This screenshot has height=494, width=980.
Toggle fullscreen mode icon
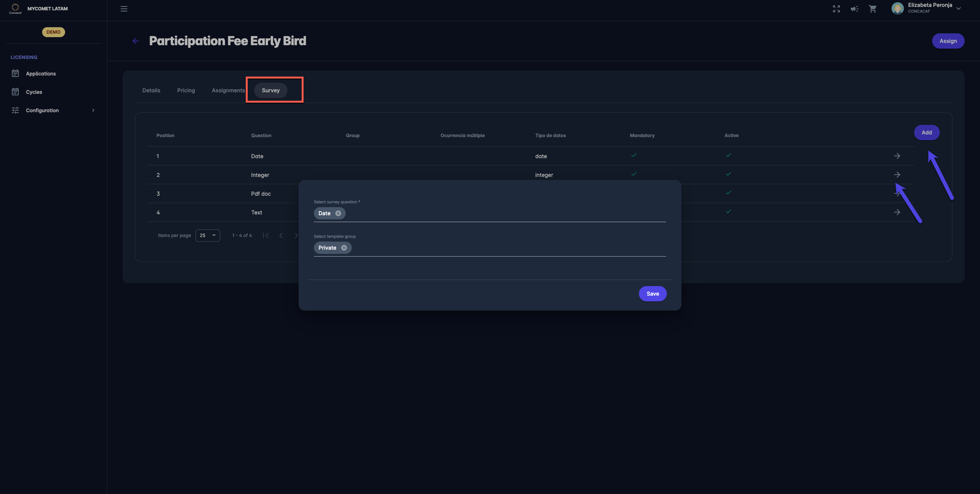click(836, 9)
